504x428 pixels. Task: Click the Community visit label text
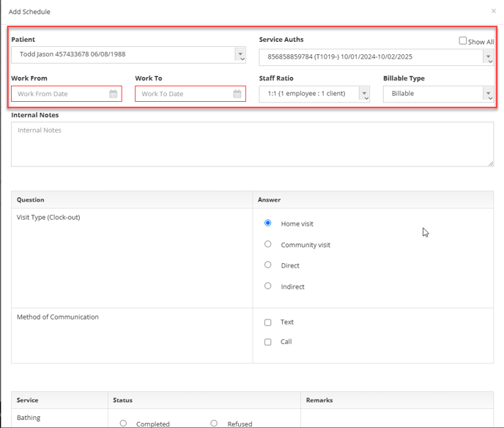(x=305, y=245)
